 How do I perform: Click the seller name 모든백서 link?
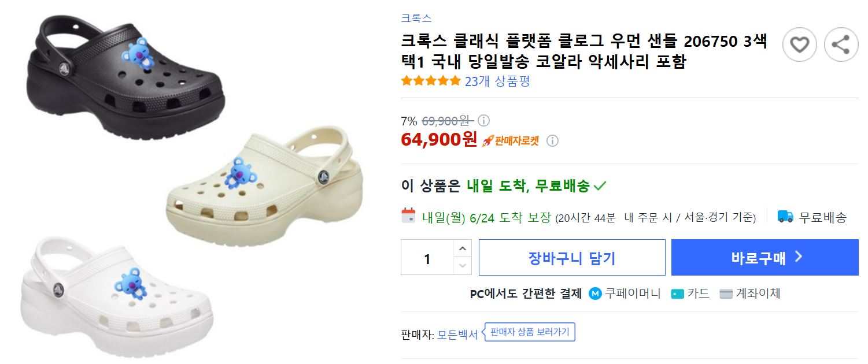459,334
